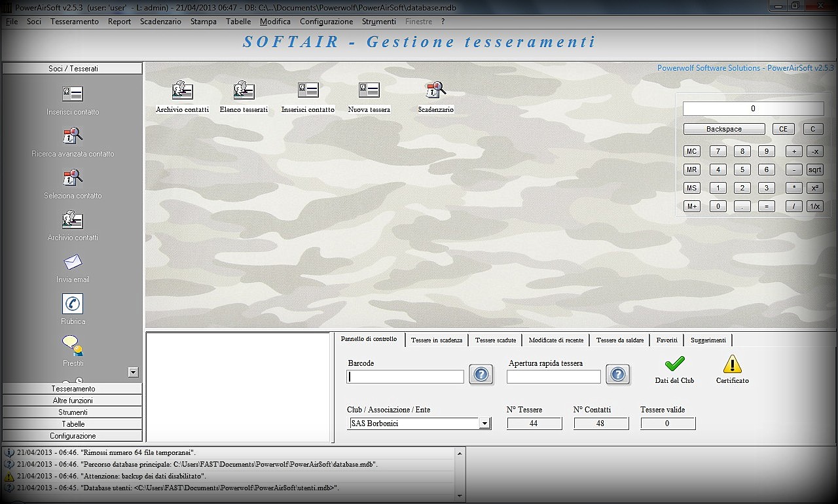Click the calculator M+ button
Screen dimensions: 838x504
coord(692,206)
